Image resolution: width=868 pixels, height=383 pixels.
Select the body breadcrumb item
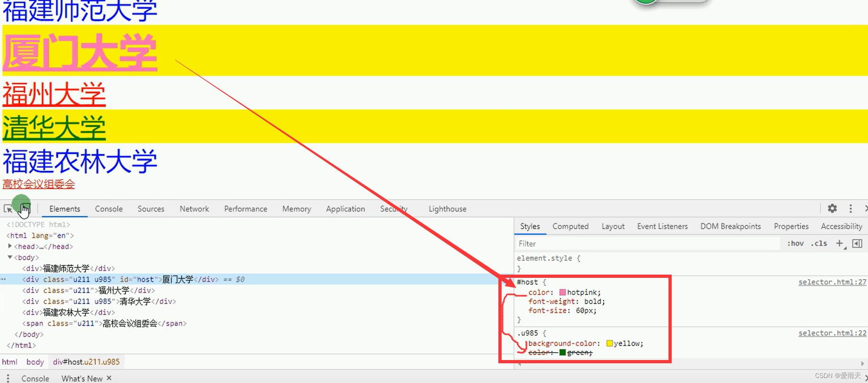pyautogui.click(x=35, y=362)
